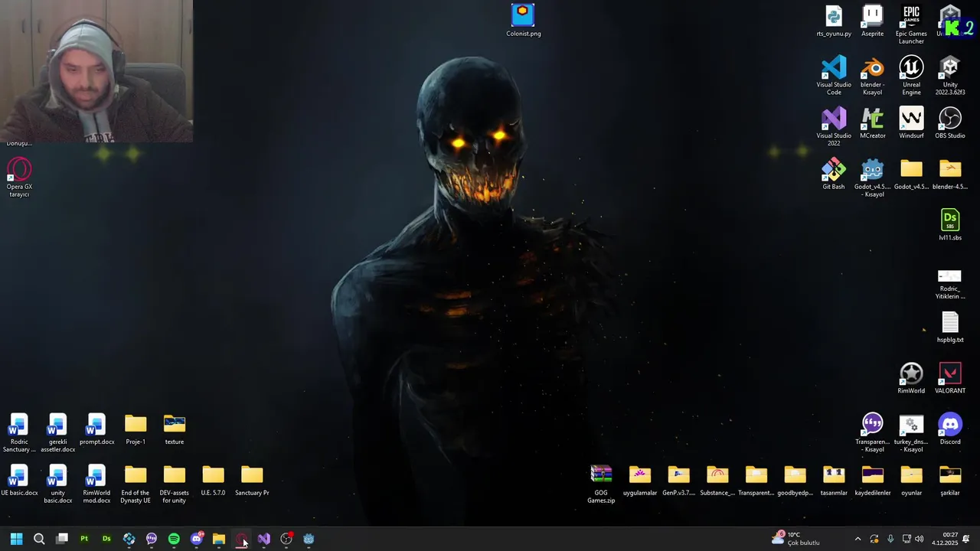Launch Discord from the desktop shortcut
The height and width of the screenshot is (551, 980).
[x=950, y=429]
